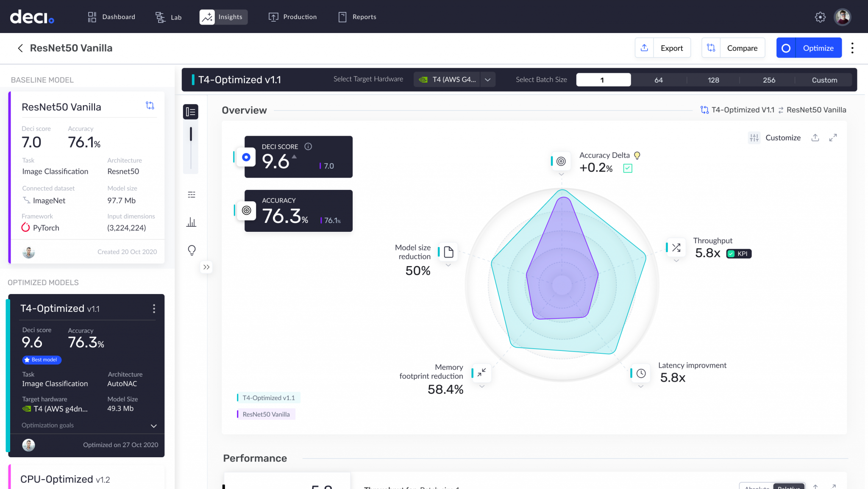This screenshot has height=489, width=868.
Task: Toggle the Throughput KPI checkbox
Action: coord(731,254)
